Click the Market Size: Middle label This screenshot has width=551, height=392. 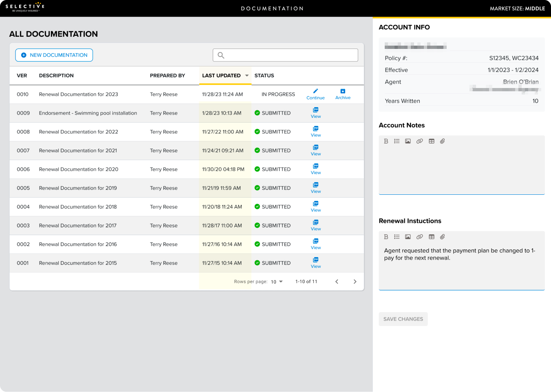(x=517, y=9)
